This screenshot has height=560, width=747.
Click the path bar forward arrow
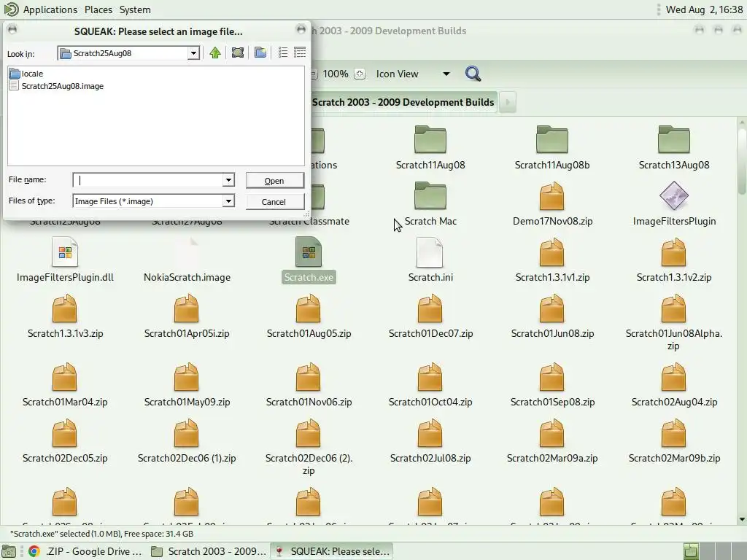click(508, 102)
